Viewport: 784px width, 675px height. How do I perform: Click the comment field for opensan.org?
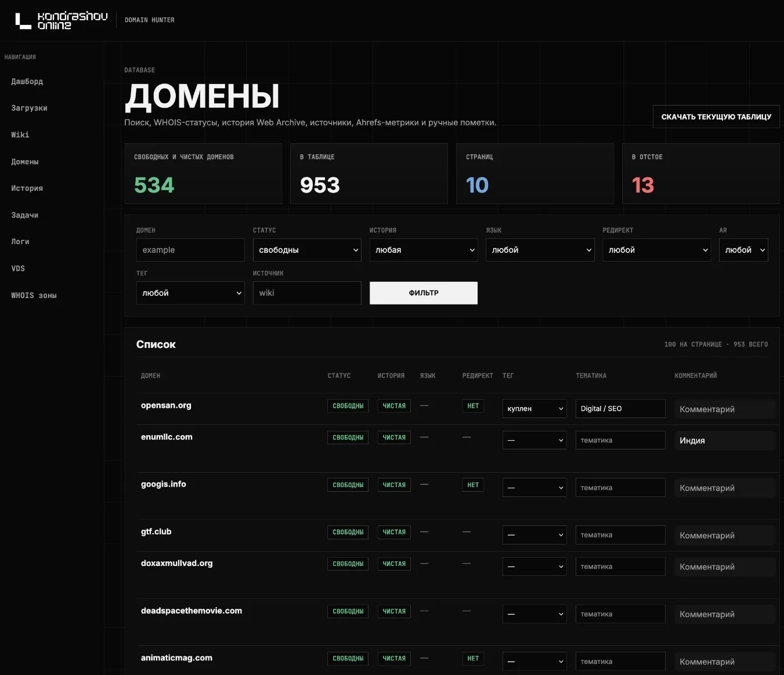[725, 409]
